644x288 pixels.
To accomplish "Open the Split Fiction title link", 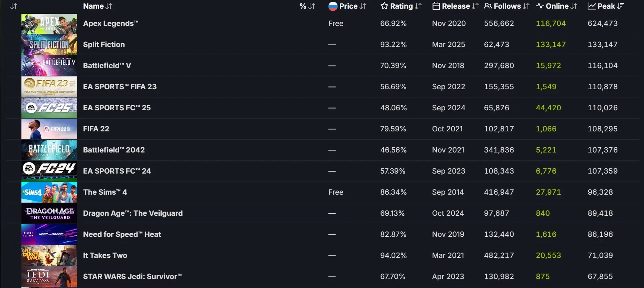I will [104, 45].
